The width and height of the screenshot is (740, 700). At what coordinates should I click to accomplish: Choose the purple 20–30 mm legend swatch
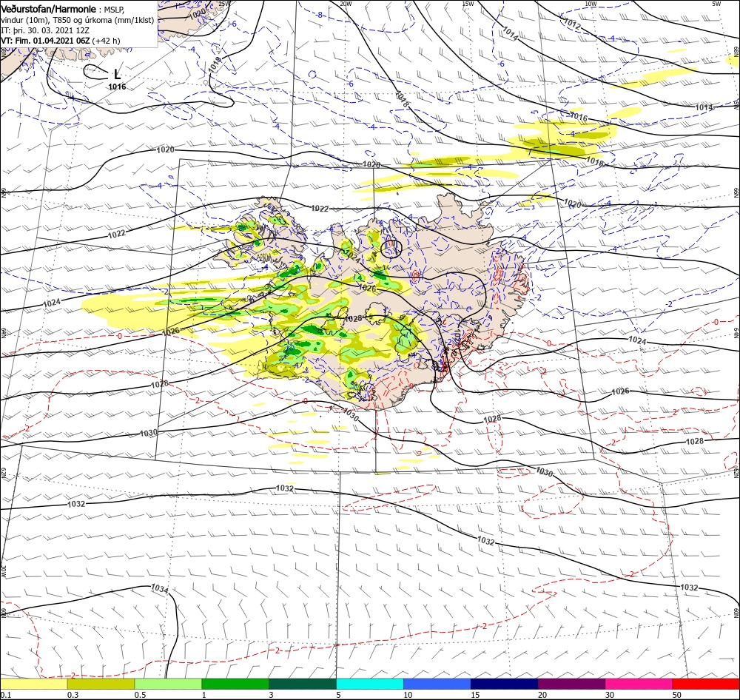pos(571,684)
